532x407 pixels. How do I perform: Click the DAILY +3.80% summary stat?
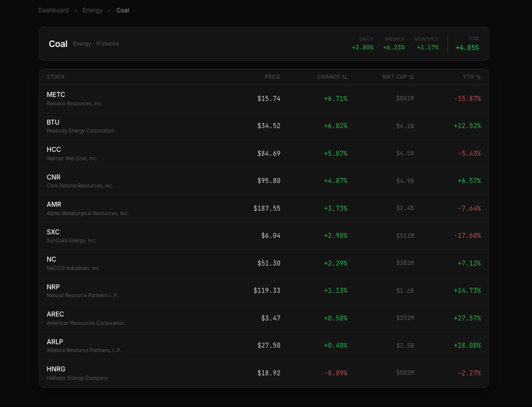[363, 44]
